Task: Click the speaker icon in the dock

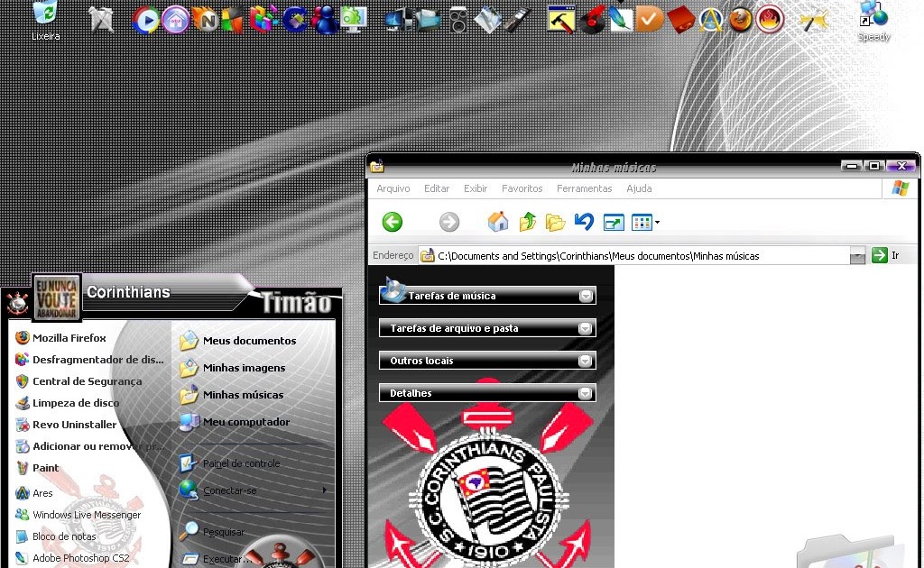Action: 457,20
